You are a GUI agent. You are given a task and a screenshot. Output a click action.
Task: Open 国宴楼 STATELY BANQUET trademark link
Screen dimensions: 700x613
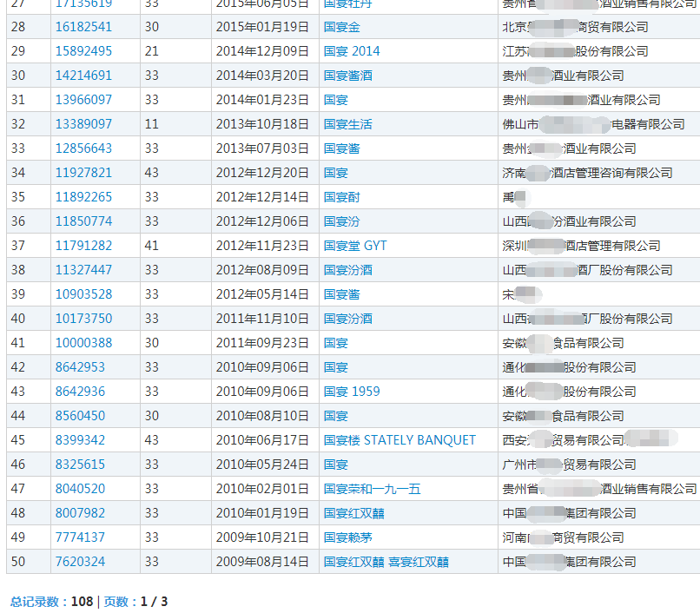399,440
